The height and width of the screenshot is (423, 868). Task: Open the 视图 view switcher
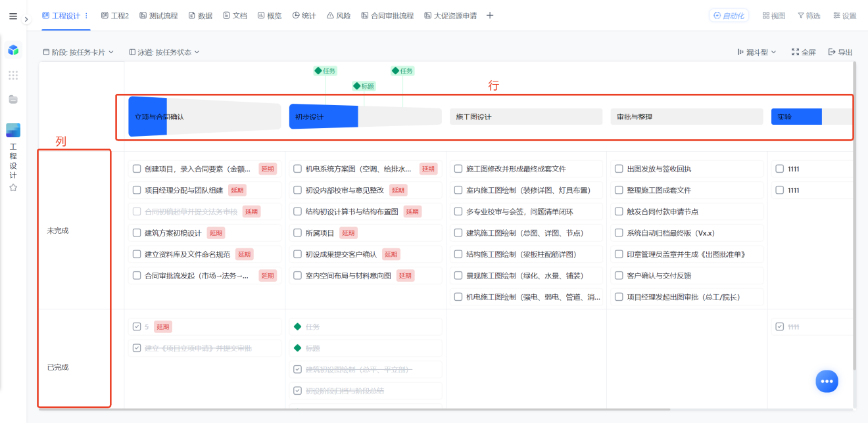coord(774,15)
